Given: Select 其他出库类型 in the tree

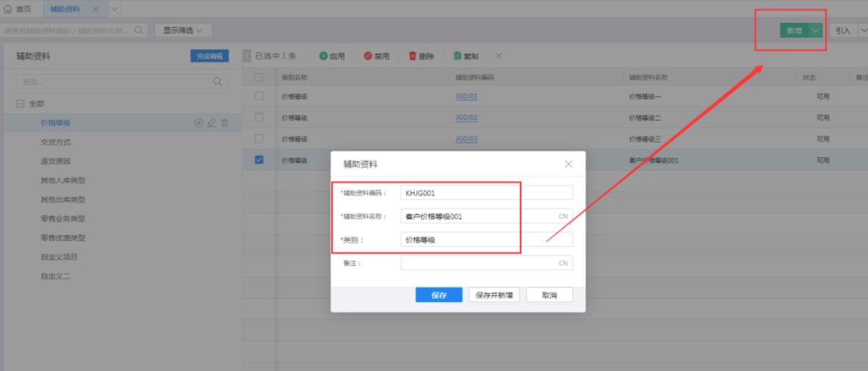Looking at the screenshot, I should click(x=63, y=199).
